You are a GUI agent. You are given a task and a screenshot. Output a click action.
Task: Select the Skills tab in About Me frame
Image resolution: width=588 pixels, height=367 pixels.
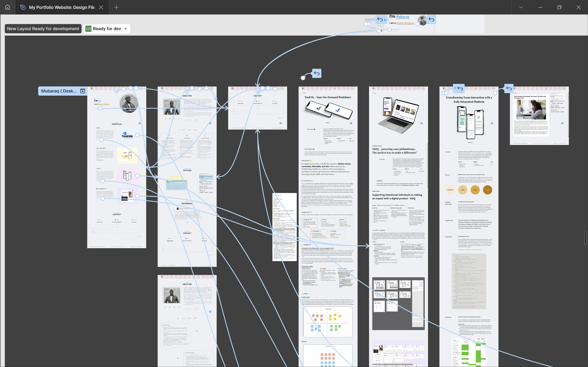(x=178, y=130)
